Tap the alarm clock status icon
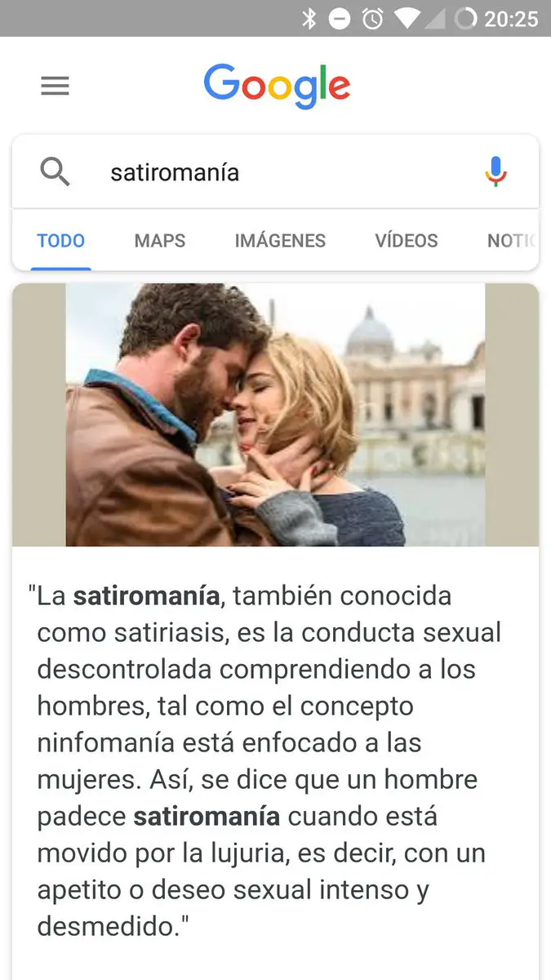The width and height of the screenshot is (551, 980). pos(373,18)
